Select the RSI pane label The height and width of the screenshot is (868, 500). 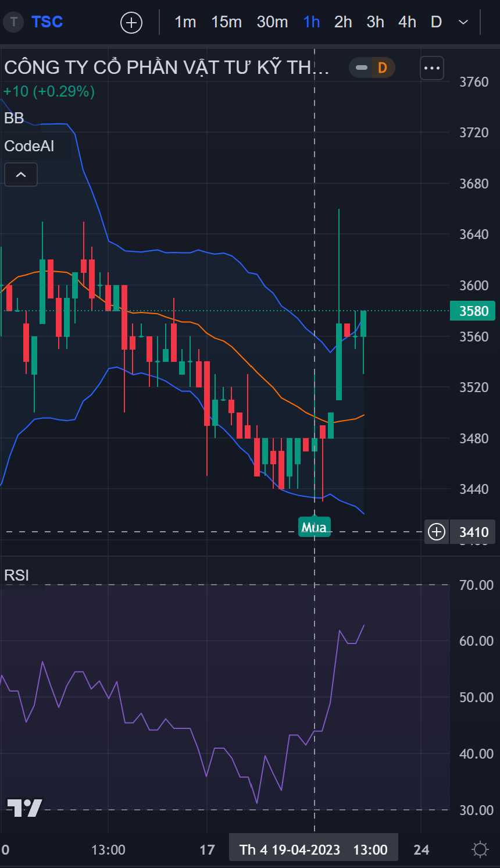point(16,575)
